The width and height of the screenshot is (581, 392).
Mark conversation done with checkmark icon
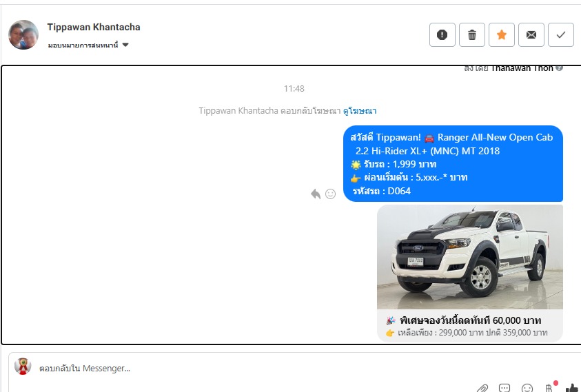click(560, 35)
